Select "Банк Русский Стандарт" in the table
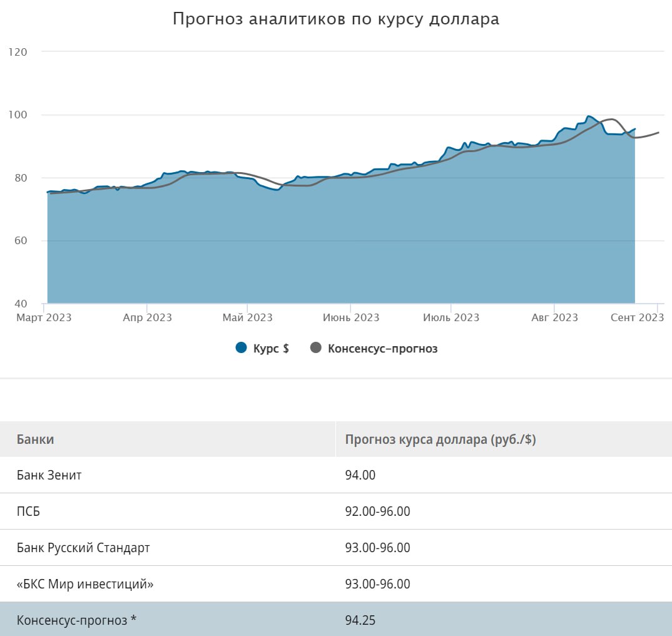Screen dimensions: 672x636 (83, 548)
